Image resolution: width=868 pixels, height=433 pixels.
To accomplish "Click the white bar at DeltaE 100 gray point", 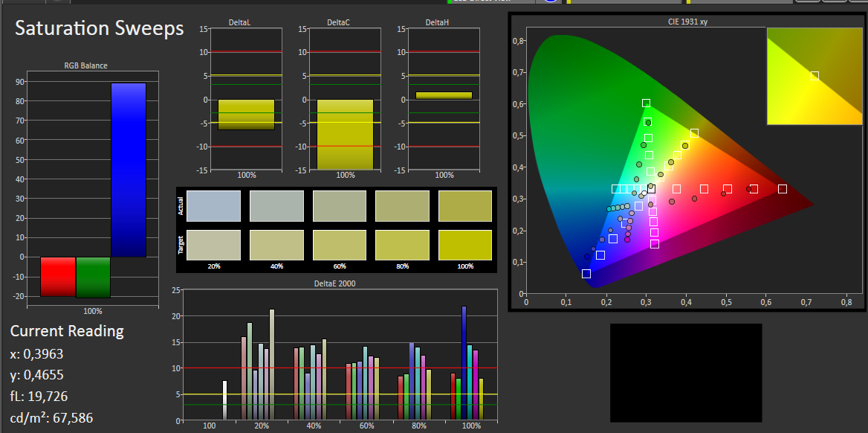I will coord(224,400).
